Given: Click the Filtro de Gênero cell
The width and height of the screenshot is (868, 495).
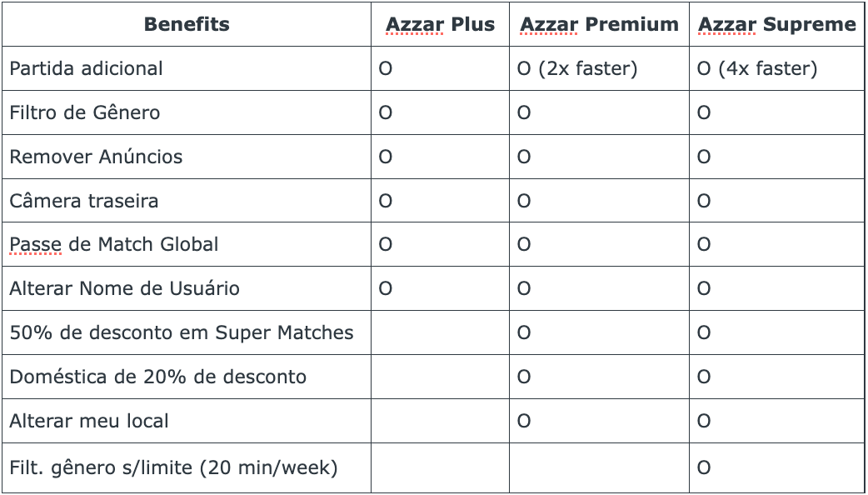Looking at the screenshot, I should click(x=84, y=112).
